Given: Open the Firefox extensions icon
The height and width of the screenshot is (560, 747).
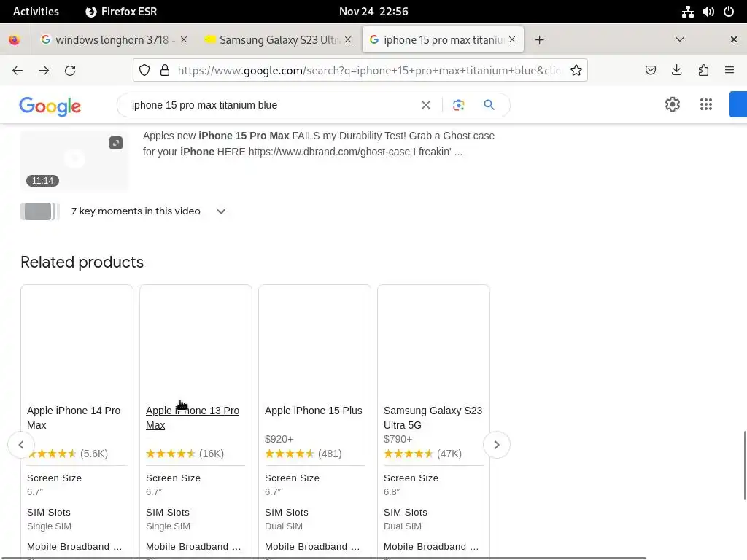Looking at the screenshot, I should click(x=703, y=70).
